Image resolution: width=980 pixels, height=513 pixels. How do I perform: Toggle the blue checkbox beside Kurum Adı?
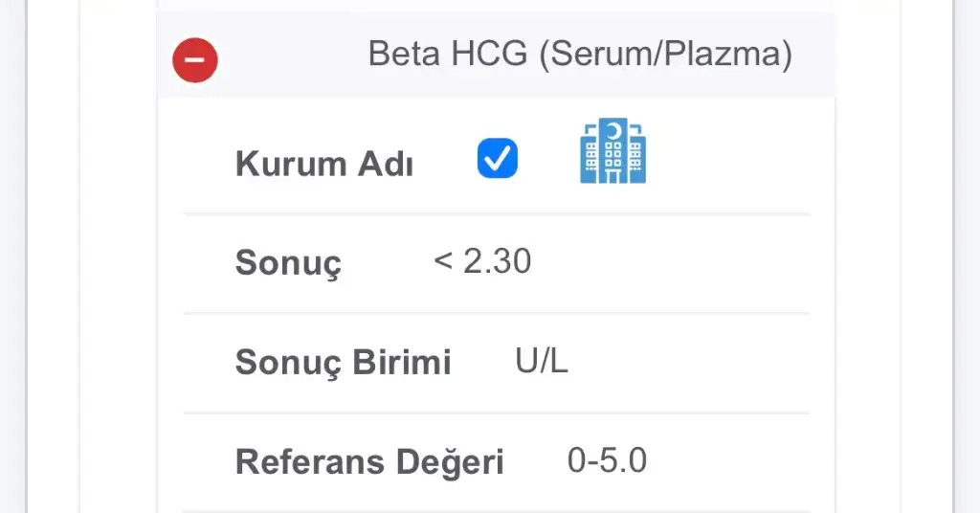(x=498, y=158)
